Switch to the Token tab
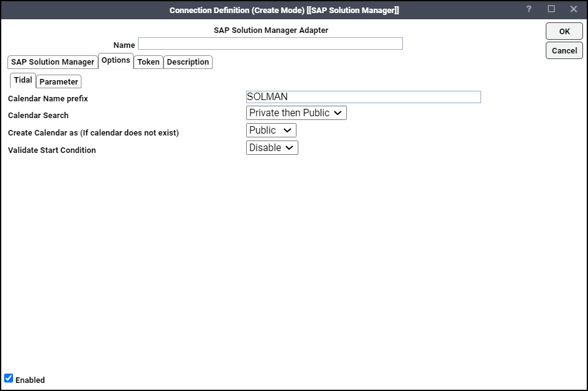The image size is (588, 391). pos(149,62)
